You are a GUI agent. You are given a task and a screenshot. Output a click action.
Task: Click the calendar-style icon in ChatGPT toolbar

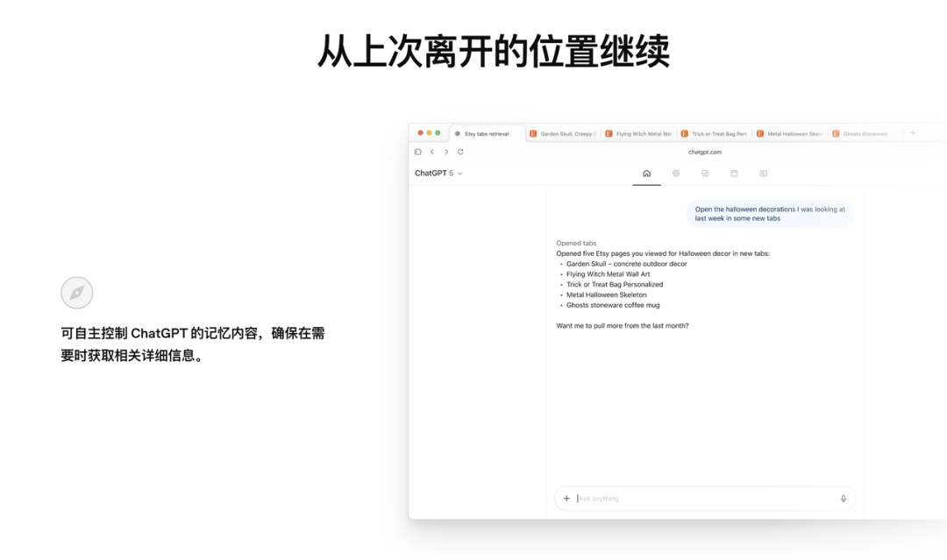click(734, 174)
